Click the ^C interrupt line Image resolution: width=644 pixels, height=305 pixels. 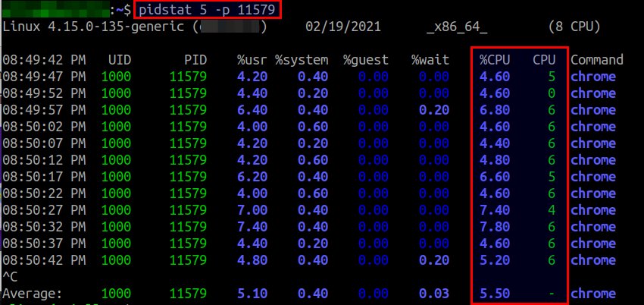click(11, 277)
